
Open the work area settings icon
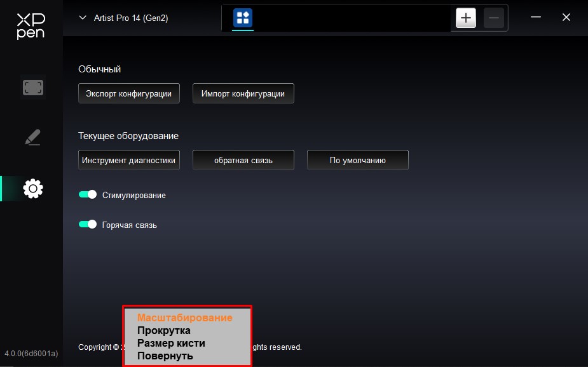[x=33, y=88]
